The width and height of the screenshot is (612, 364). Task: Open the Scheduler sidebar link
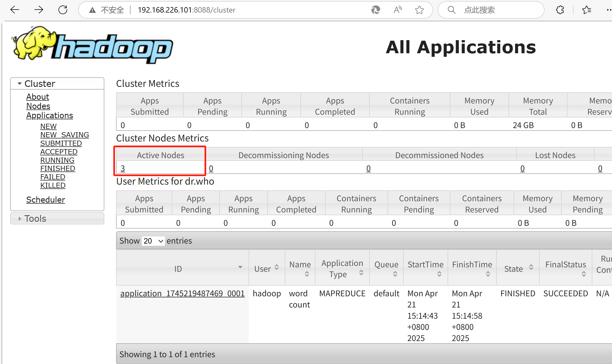coord(46,200)
